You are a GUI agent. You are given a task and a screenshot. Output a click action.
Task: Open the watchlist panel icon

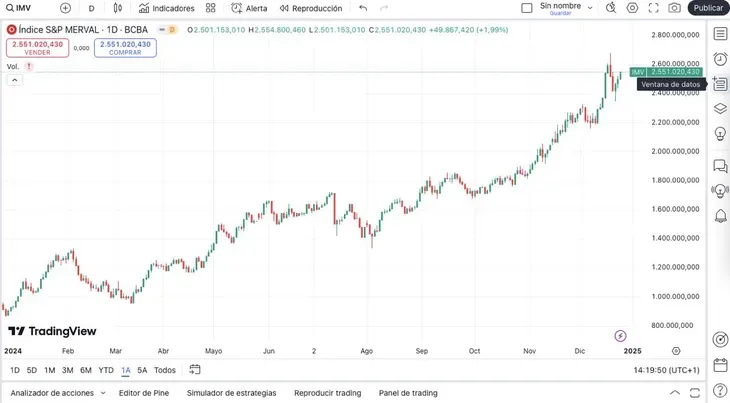720,34
